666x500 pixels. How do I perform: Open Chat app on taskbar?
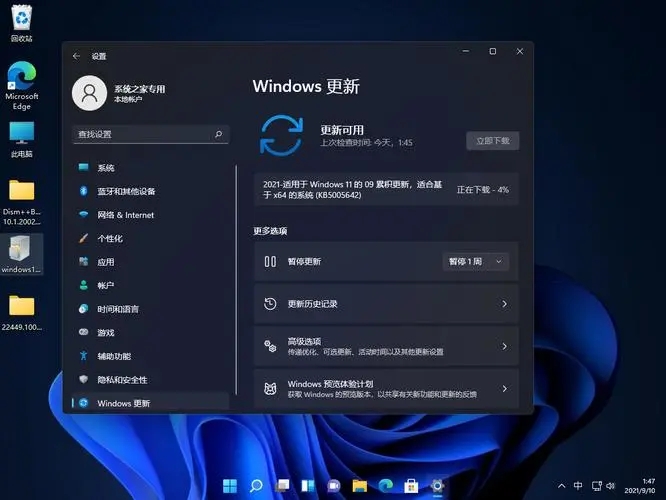[x=334, y=486]
